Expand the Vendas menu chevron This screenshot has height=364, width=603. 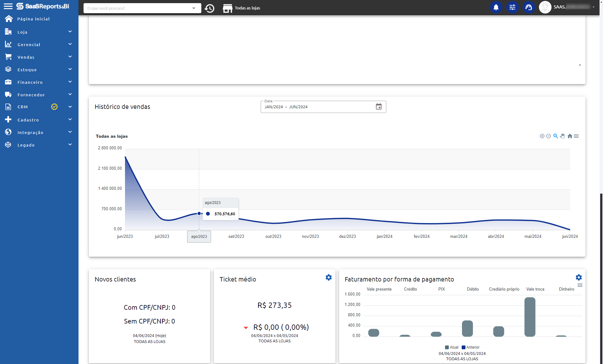click(70, 56)
